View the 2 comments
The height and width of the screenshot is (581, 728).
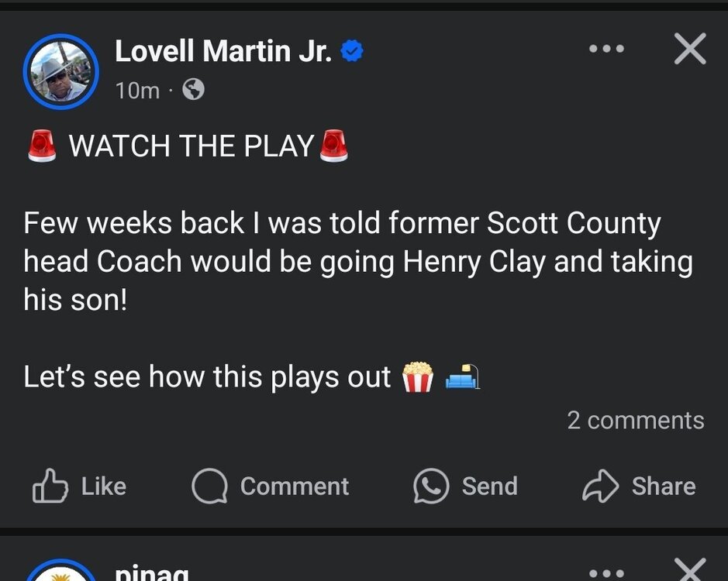click(x=636, y=421)
